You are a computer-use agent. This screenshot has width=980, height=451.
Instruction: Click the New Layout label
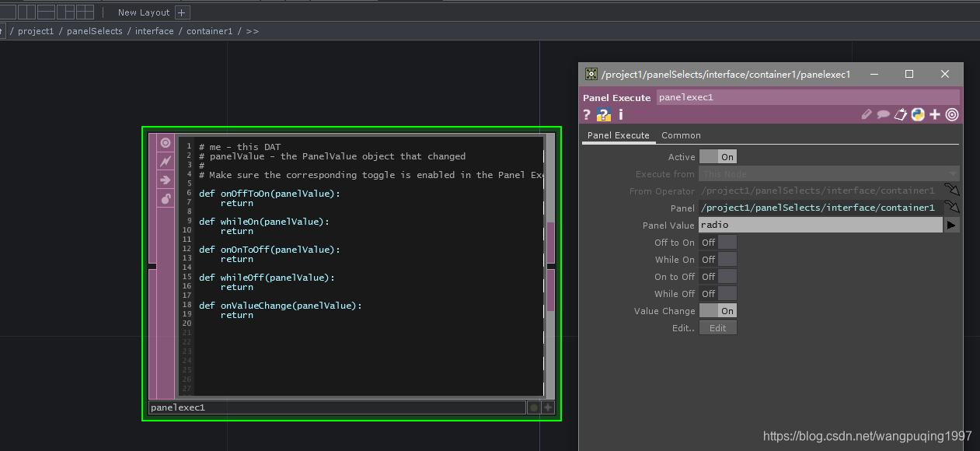pos(144,12)
